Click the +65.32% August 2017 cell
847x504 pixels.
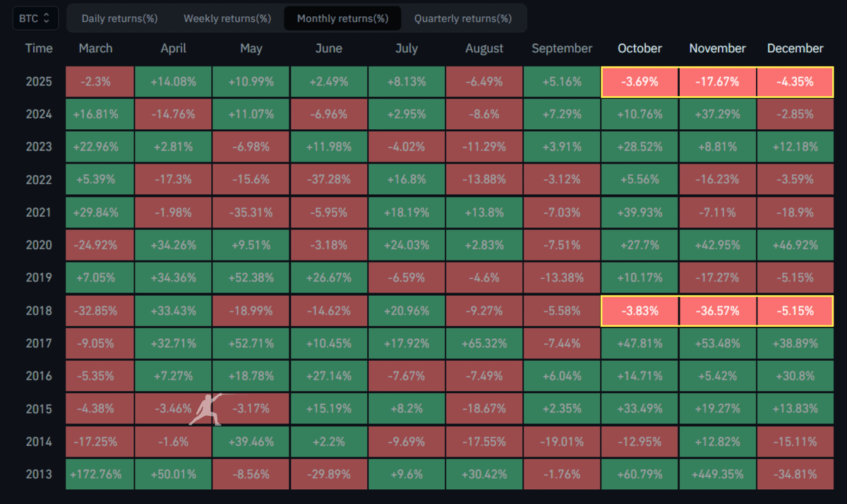(x=484, y=343)
